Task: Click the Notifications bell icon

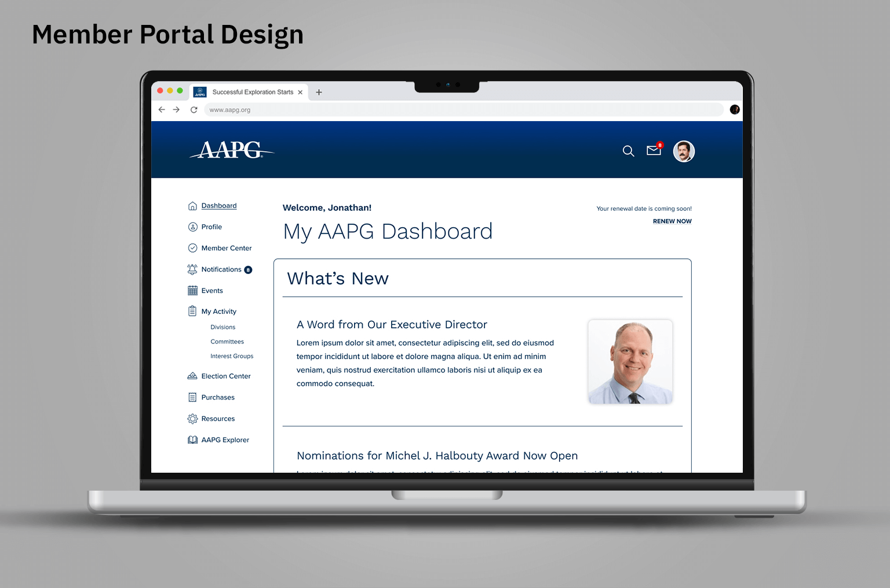Action: click(192, 269)
